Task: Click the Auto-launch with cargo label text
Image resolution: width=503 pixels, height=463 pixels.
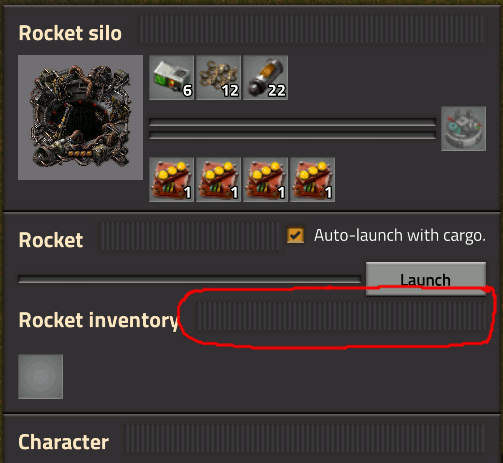Action: pos(400,235)
